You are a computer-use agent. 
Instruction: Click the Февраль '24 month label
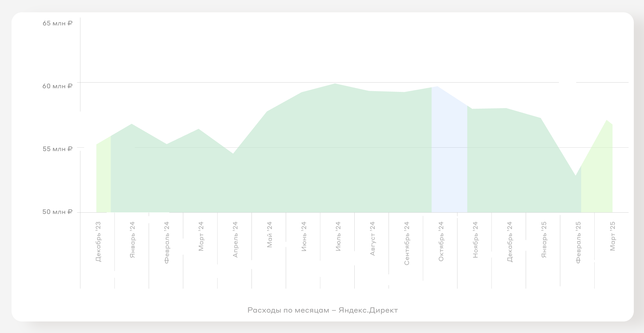click(167, 242)
